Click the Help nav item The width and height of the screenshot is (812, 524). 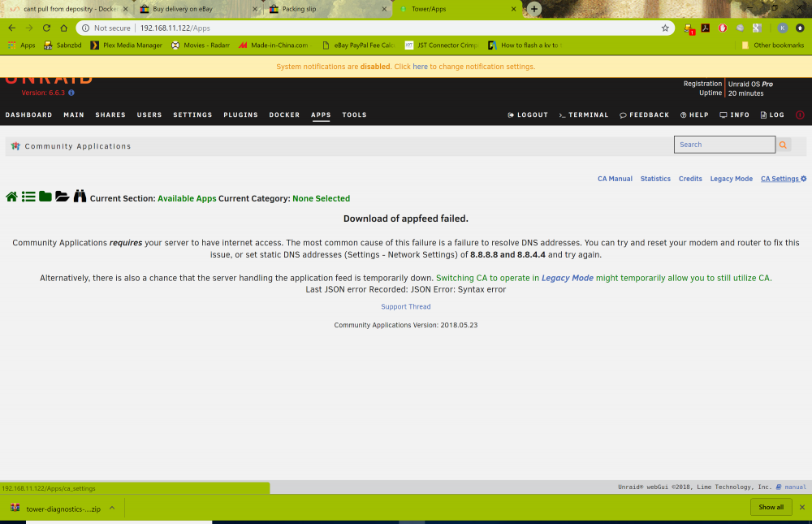pyautogui.click(x=694, y=115)
